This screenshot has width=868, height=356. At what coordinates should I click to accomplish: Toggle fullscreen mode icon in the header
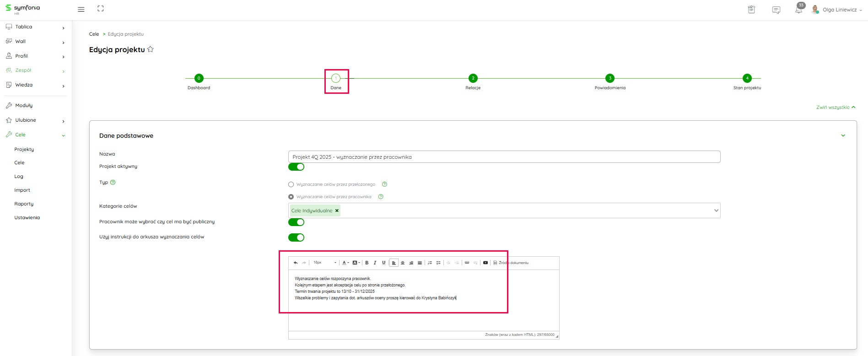click(101, 9)
